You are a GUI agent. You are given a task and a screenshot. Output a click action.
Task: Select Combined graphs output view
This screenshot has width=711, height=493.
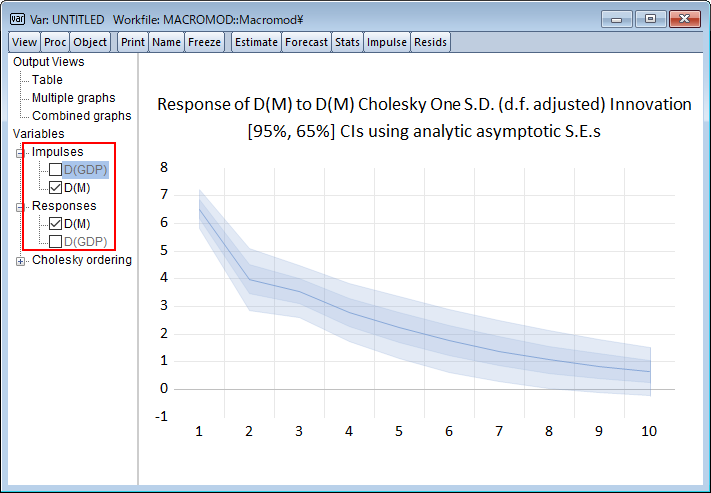82,116
